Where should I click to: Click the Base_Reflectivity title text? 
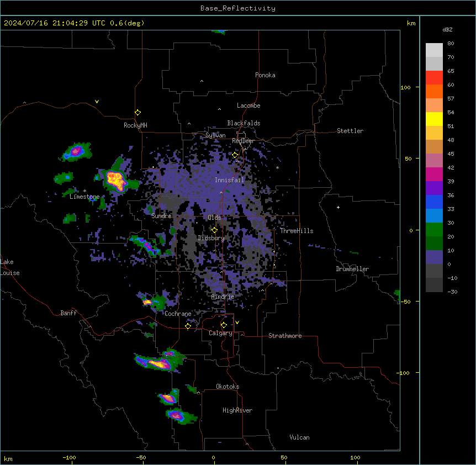point(238,8)
